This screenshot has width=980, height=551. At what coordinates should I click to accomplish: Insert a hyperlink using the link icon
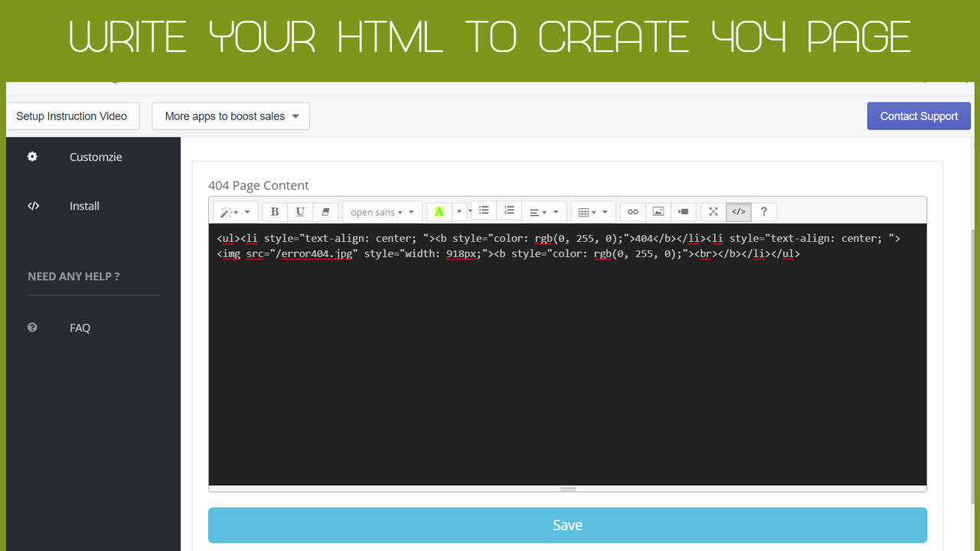632,211
